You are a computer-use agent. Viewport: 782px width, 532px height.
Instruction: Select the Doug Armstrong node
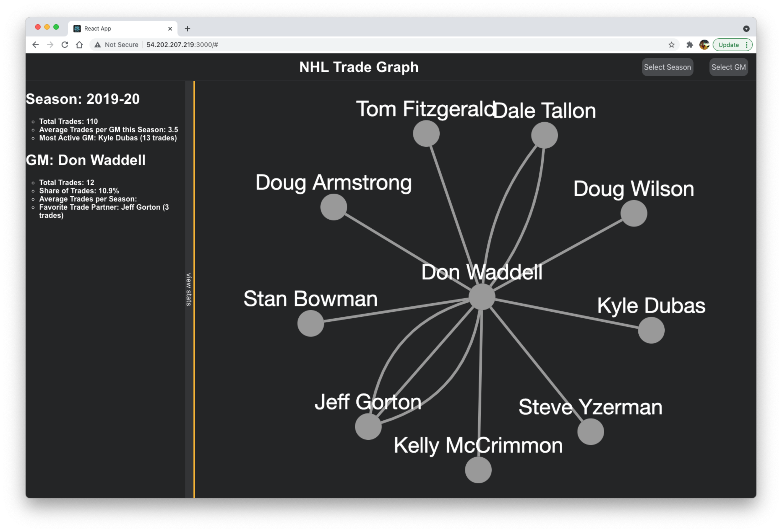pyautogui.click(x=334, y=207)
